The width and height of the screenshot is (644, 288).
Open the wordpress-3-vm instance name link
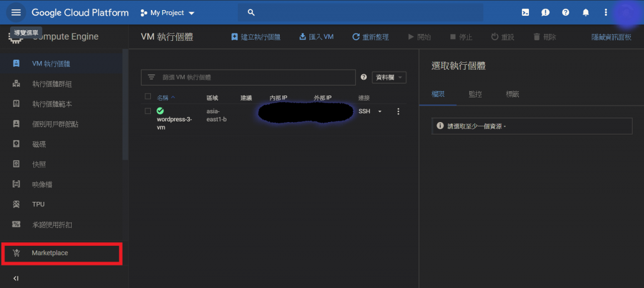[x=175, y=123]
